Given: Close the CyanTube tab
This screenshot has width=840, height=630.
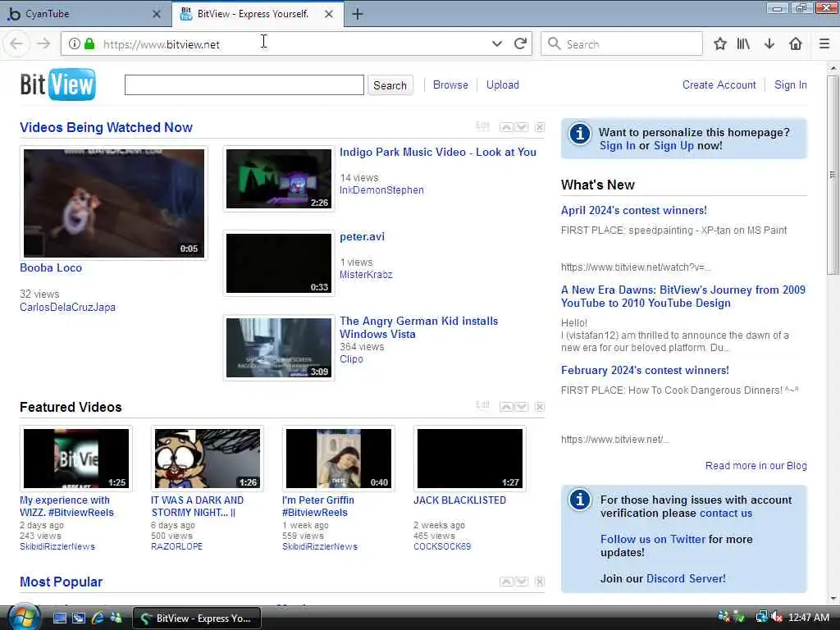Looking at the screenshot, I should [x=157, y=14].
